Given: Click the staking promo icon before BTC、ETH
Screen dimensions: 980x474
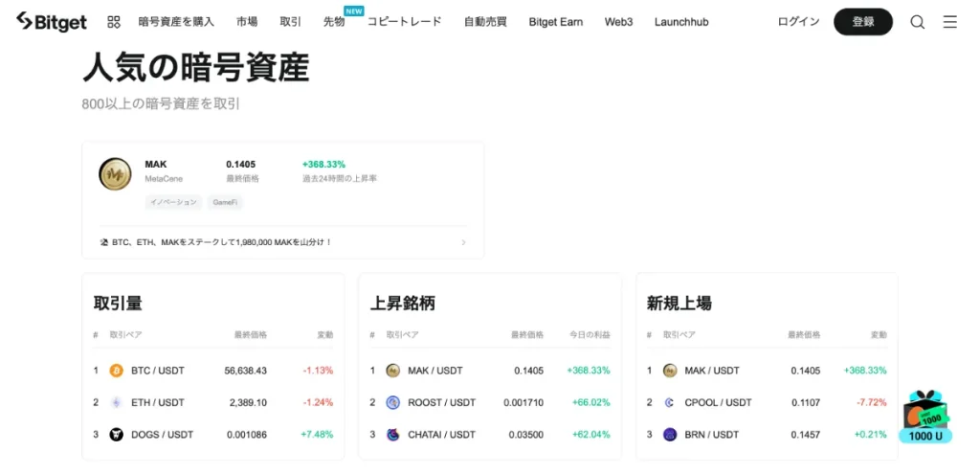Looking at the screenshot, I should (x=104, y=242).
